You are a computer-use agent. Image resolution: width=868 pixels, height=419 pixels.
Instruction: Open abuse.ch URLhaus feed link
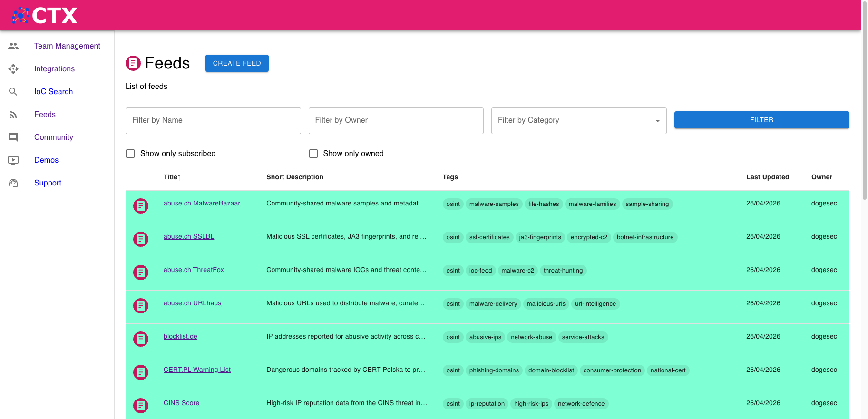(x=192, y=303)
